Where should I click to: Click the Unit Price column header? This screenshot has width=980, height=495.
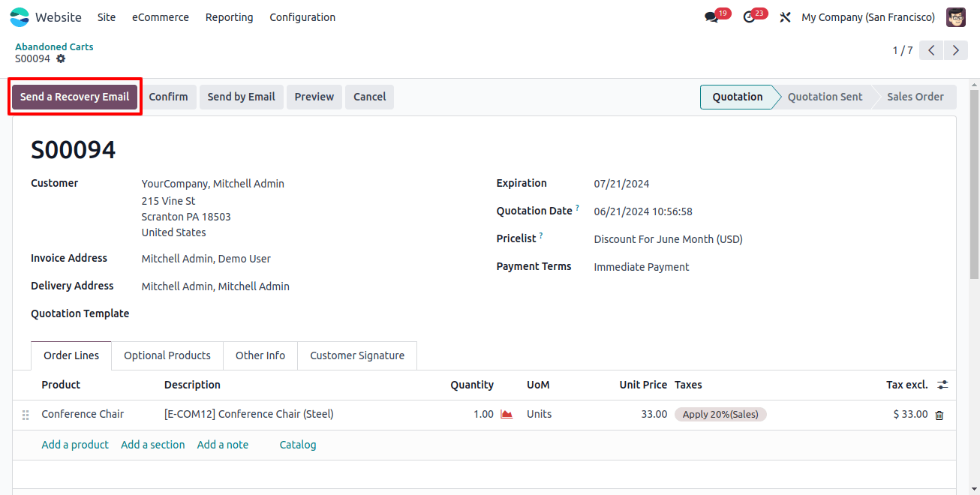point(643,385)
